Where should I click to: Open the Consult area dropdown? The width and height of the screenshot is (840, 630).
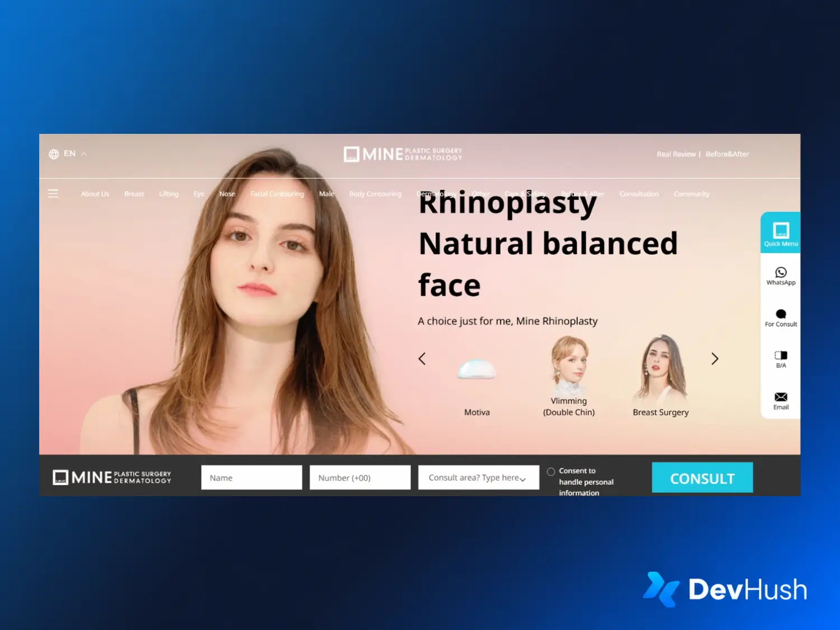tap(479, 478)
